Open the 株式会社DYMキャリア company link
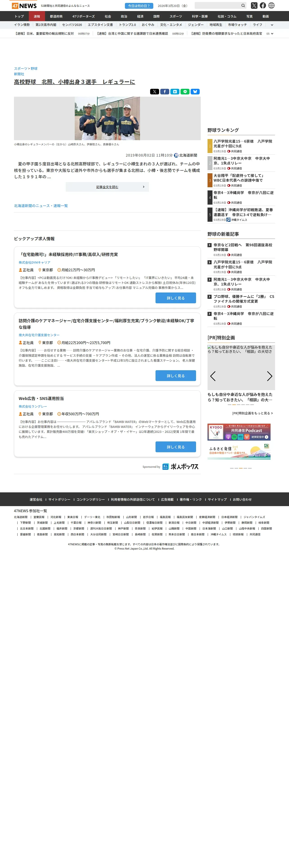 point(35,263)
